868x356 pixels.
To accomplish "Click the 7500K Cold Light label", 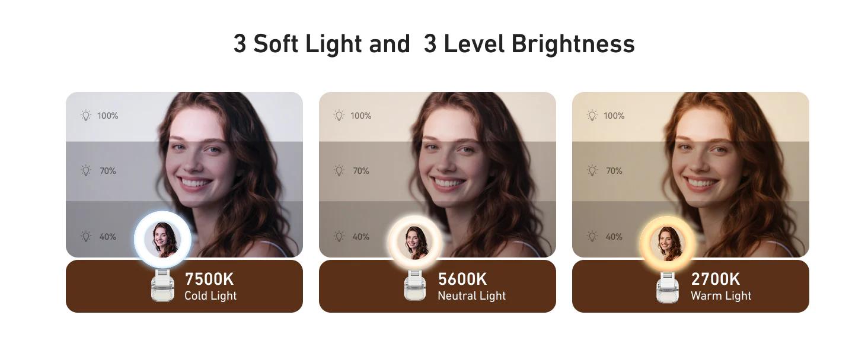I will (x=210, y=287).
